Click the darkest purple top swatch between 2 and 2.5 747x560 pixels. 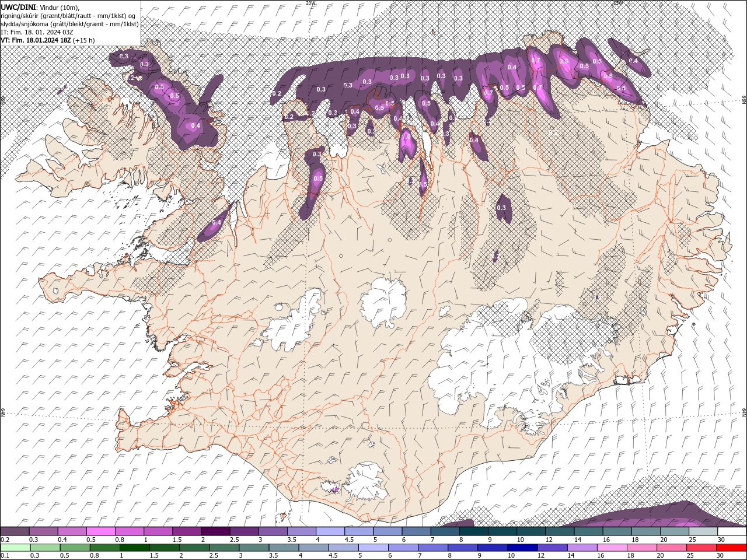point(215,531)
